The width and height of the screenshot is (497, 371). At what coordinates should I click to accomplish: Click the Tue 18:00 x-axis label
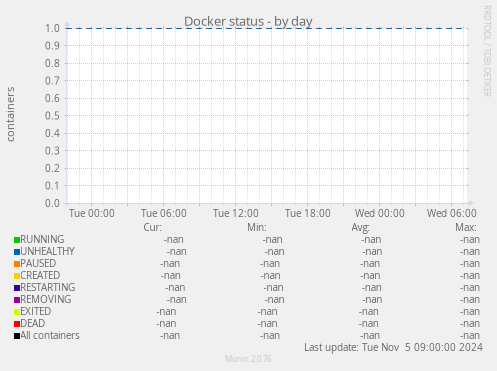tap(308, 213)
